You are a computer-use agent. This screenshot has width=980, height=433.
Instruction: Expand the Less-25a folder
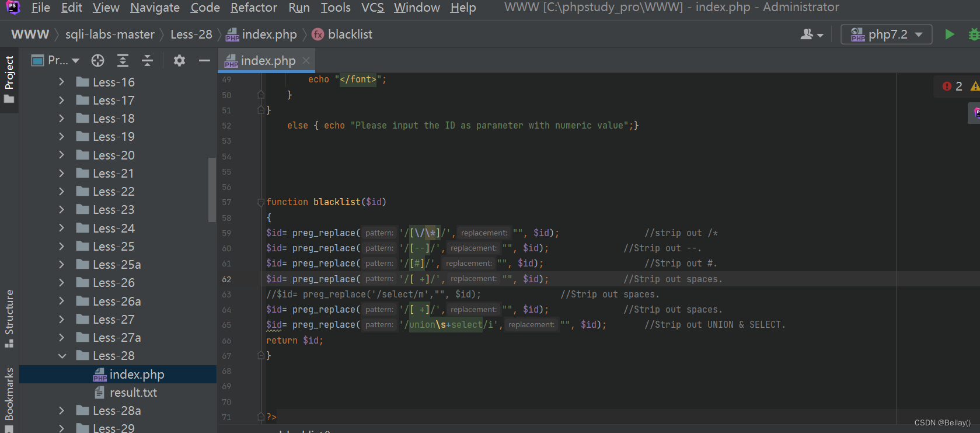click(62, 265)
